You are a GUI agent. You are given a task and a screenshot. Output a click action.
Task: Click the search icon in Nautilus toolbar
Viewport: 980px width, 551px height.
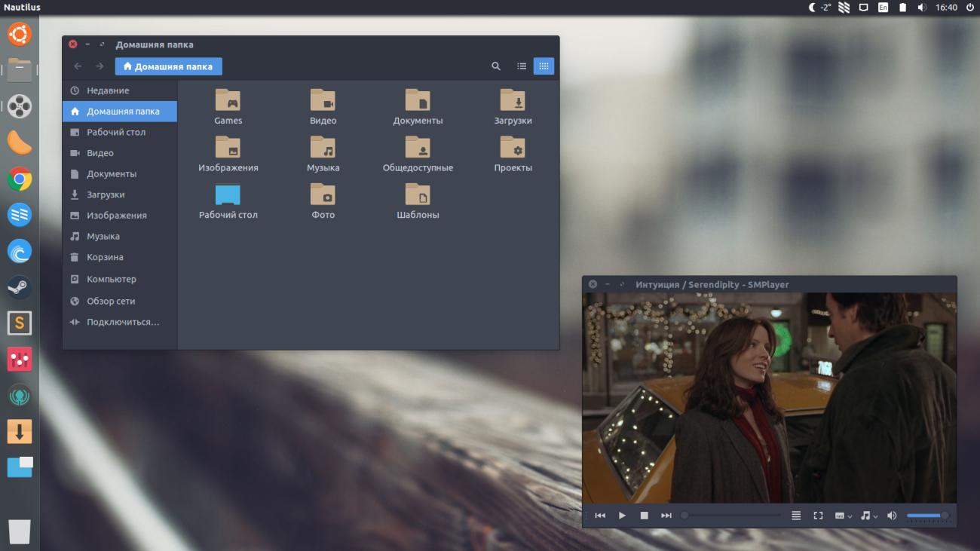tap(496, 66)
